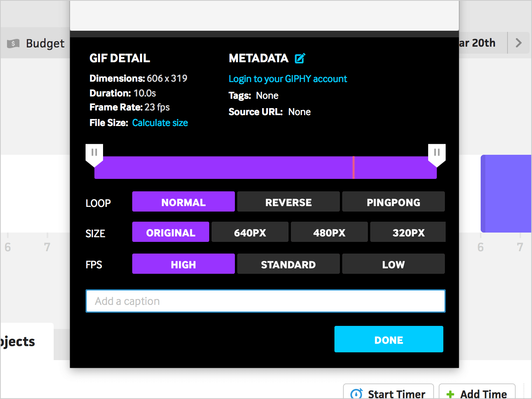
Task: Click inside the Add a caption field
Action: 266,301
